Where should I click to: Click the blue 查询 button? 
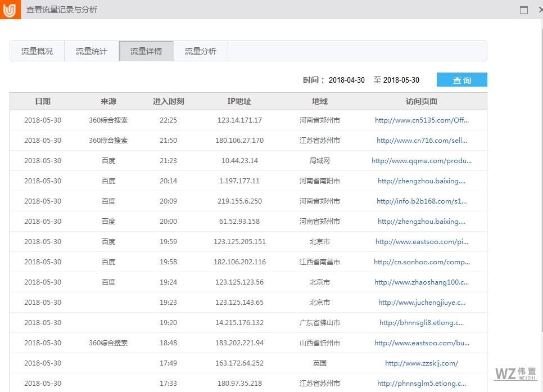[x=461, y=80]
